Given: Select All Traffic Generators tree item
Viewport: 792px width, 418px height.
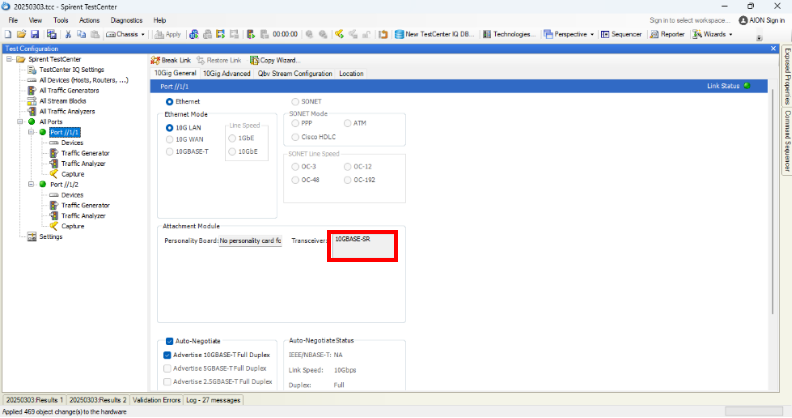Looking at the screenshot, I should 69,90.
